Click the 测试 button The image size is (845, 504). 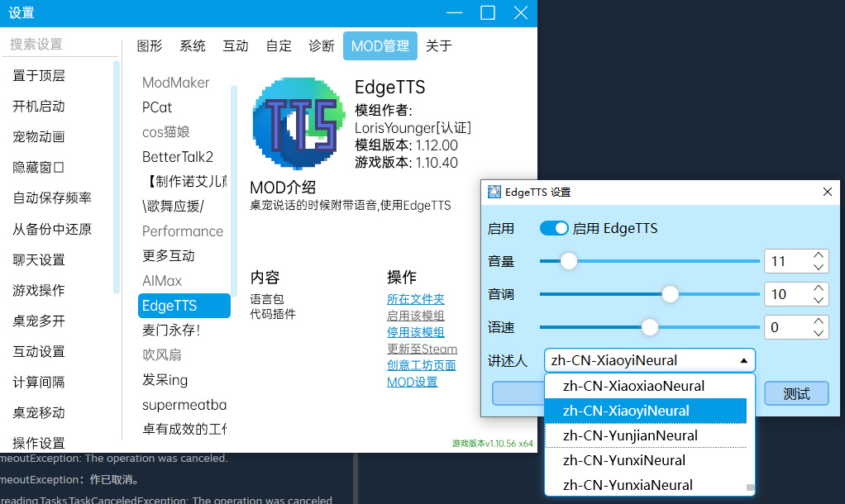796,393
